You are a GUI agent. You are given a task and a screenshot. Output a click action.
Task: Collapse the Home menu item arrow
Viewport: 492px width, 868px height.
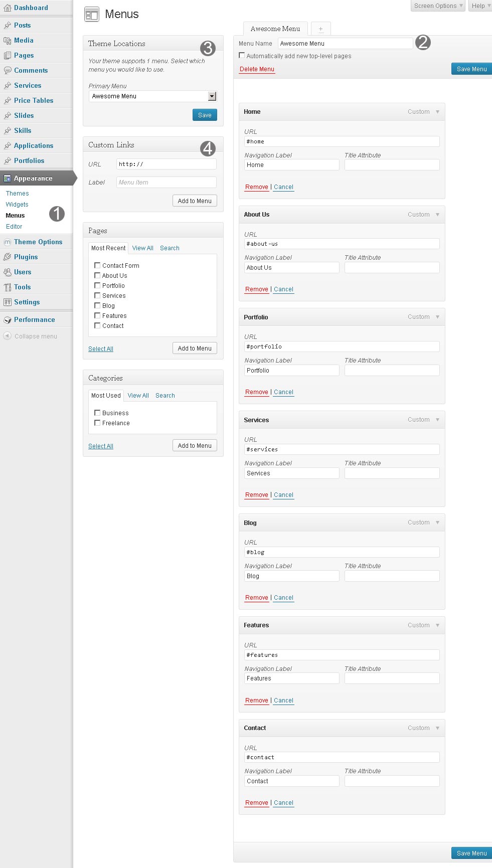point(437,112)
